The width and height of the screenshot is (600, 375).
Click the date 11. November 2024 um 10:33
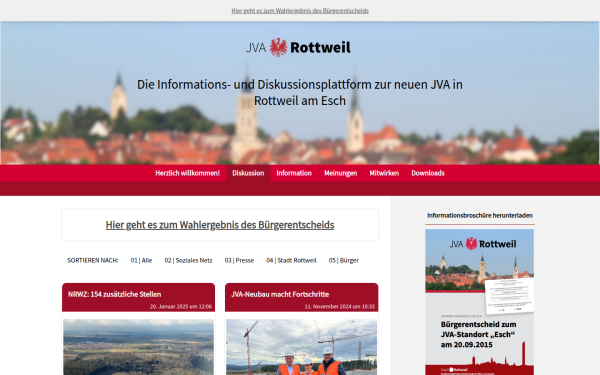(x=340, y=307)
